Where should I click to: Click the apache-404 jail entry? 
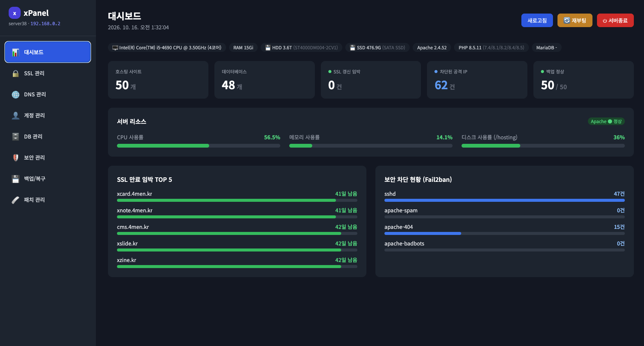[x=504, y=230]
